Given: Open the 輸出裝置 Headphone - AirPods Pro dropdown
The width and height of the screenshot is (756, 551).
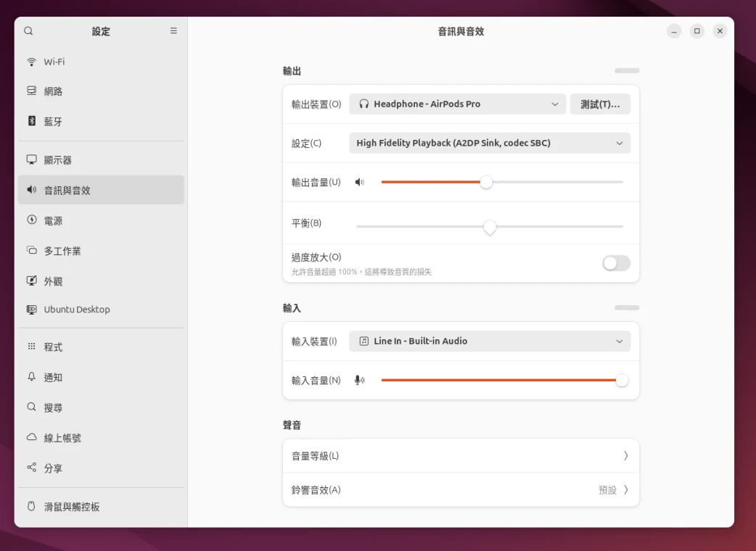Looking at the screenshot, I should tap(459, 104).
